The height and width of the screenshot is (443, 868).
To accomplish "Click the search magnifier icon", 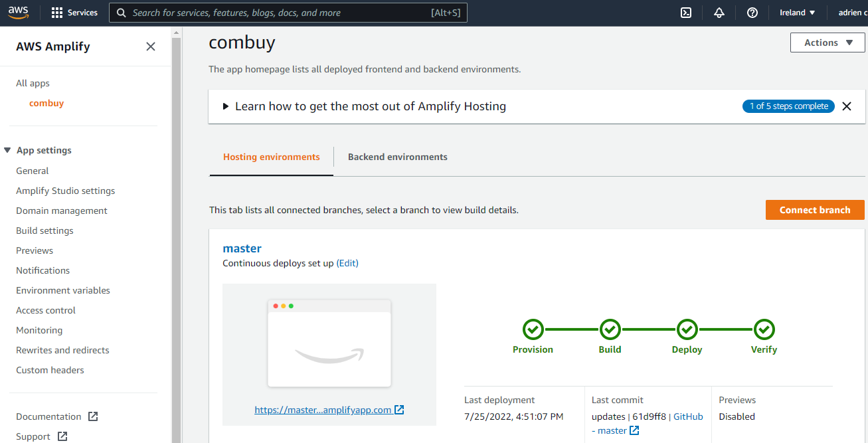I will (x=121, y=13).
